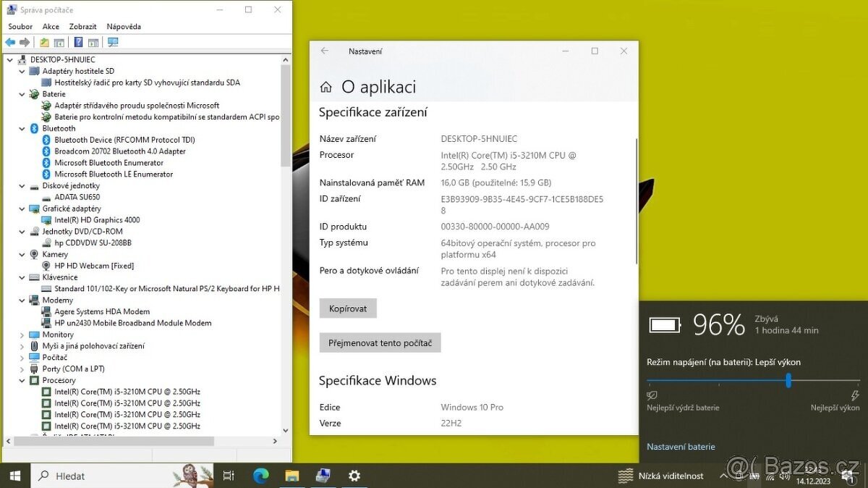Collapse the Bluetooth device category
Screen dimensions: 868x488
[22, 128]
